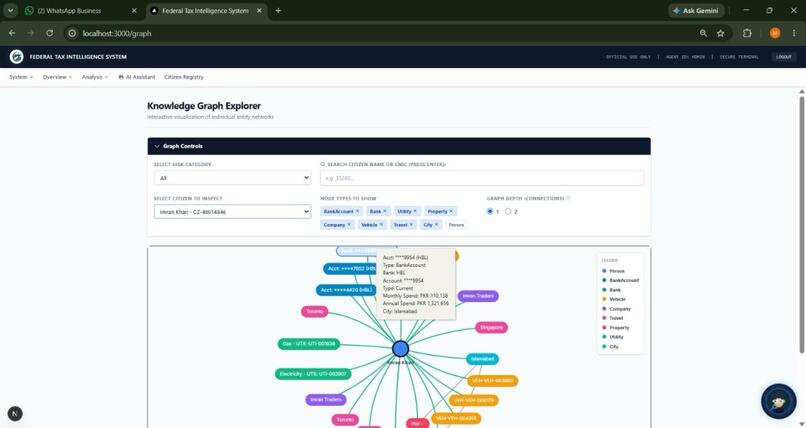Select the Electricity utility node
The width and height of the screenshot is (806, 428).
313,374
